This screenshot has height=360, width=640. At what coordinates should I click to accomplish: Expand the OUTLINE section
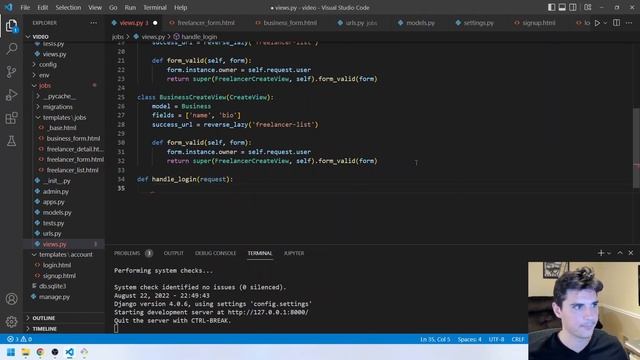click(x=43, y=318)
